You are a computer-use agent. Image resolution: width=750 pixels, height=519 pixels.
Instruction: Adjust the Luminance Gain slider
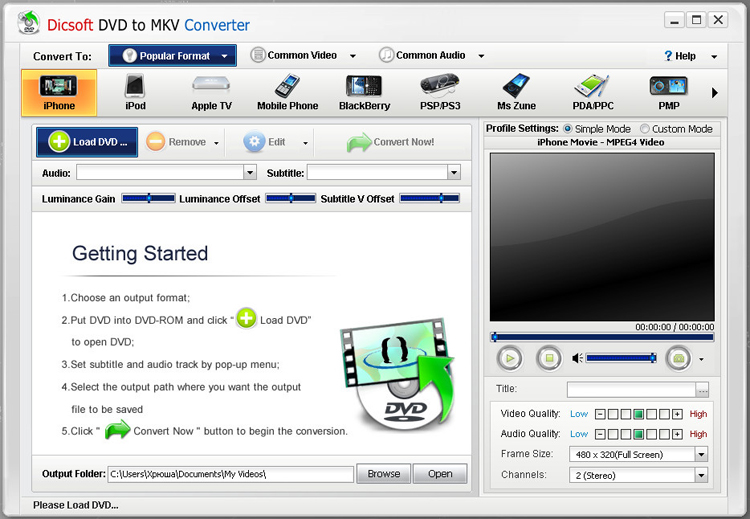tap(148, 199)
